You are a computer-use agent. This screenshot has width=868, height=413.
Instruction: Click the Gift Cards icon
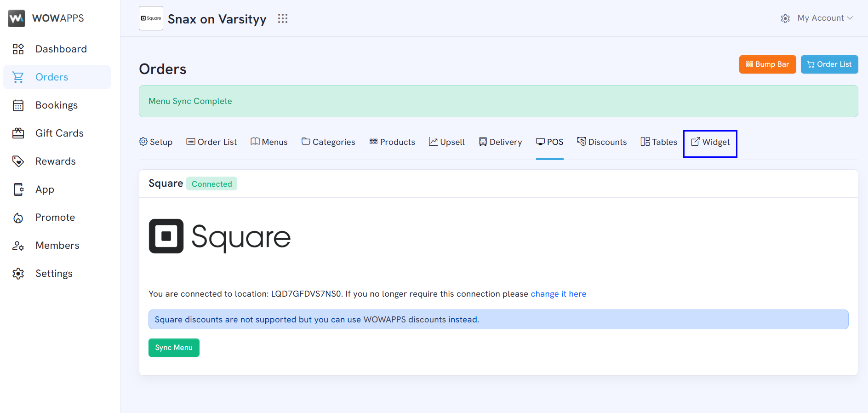pyautogui.click(x=18, y=133)
